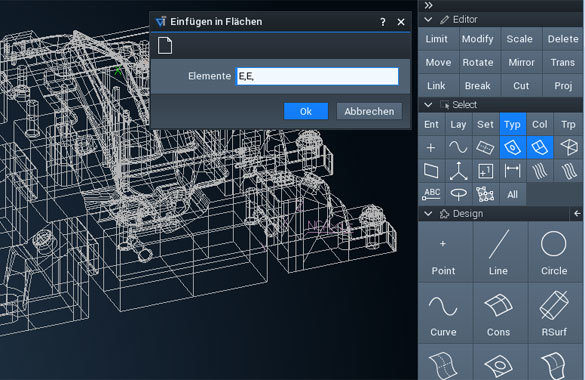Toggle the coordinate axes type filter icon
The height and width of the screenshot is (380, 585).
click(x=458, y=171)
